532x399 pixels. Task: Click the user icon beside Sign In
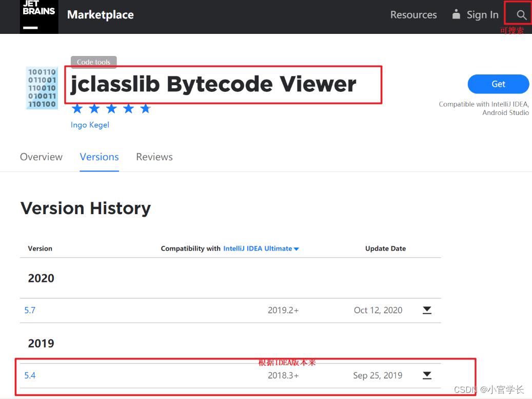click(x=456, y=15)
